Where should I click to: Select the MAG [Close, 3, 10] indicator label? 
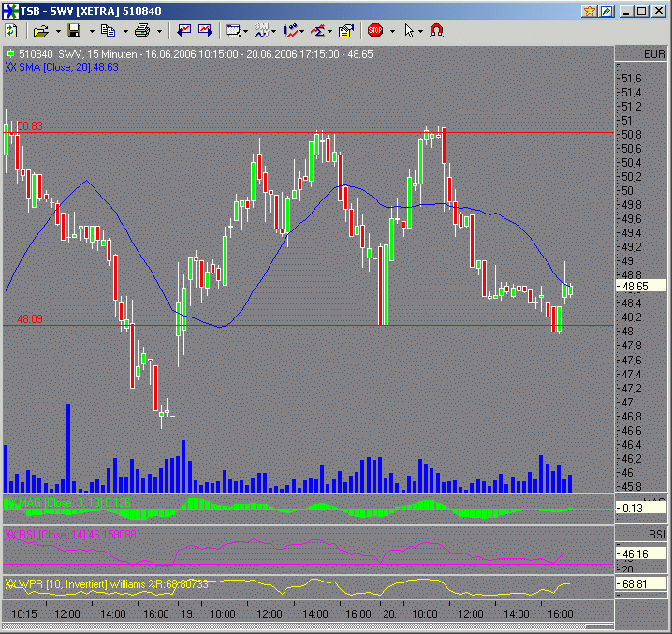68,502
